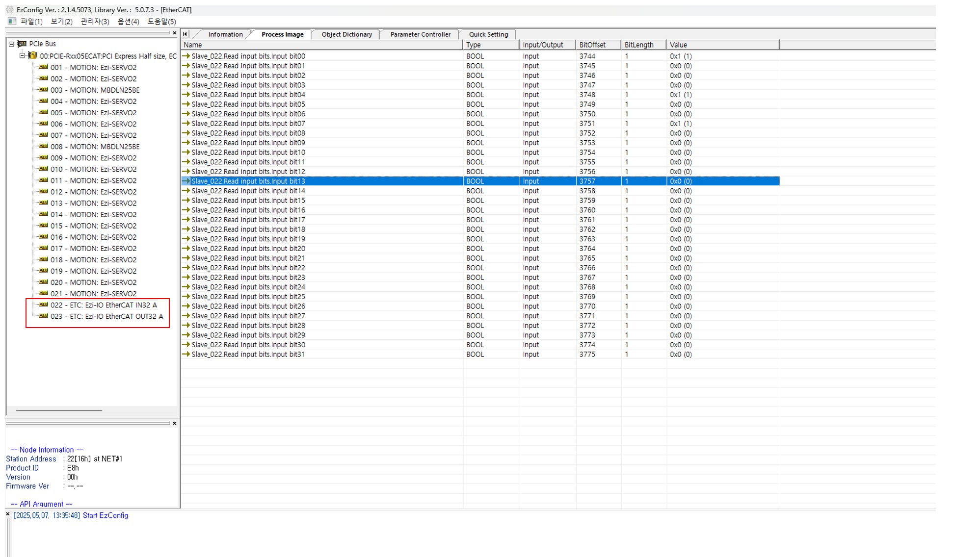The height and width of the screenshot is (560, 954).
Task: Select 022 - ETC: Ezi-IO EtherCAT IN32 A
Action: pyautogui.click(x=104, y=305)
